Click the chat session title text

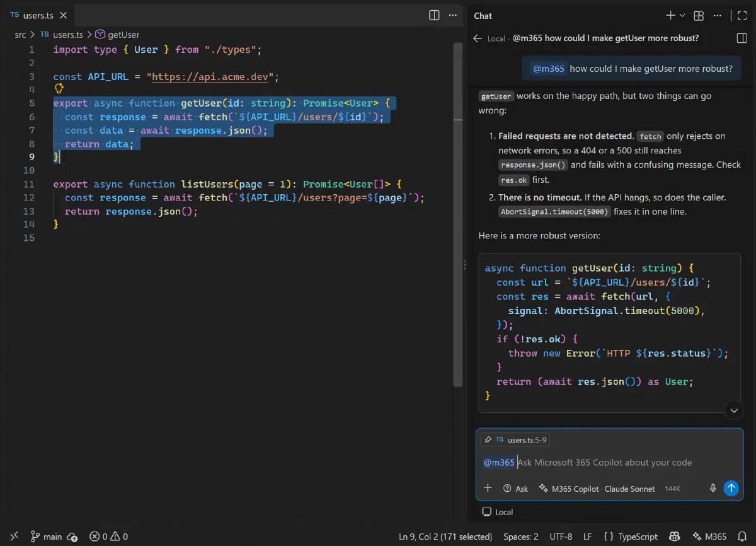tap(605, 38)
